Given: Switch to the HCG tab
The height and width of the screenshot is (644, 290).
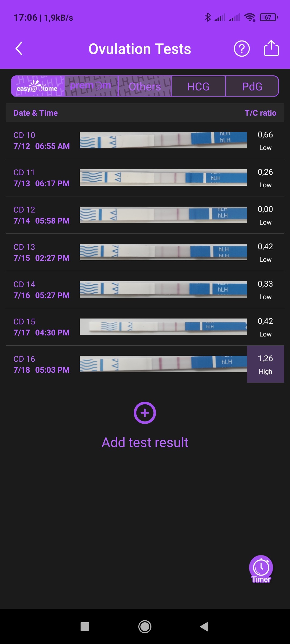Looking at the screenshot, I should (198, 86).
